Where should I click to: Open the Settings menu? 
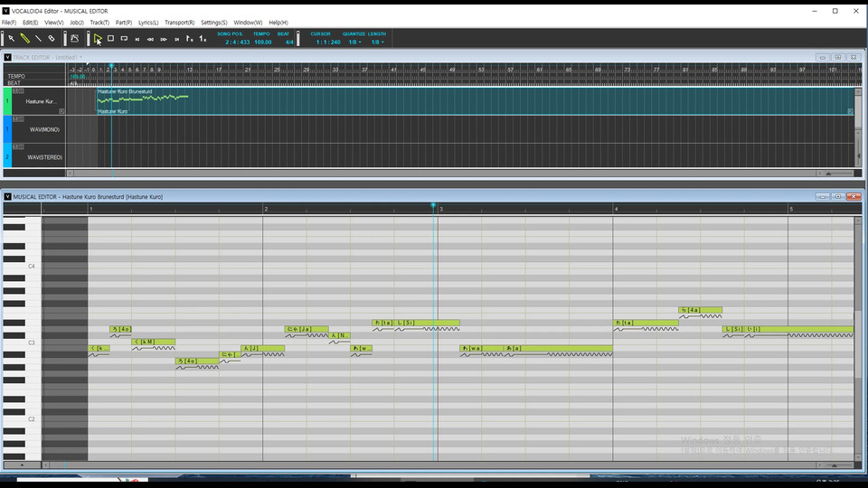tap(213, 23)
